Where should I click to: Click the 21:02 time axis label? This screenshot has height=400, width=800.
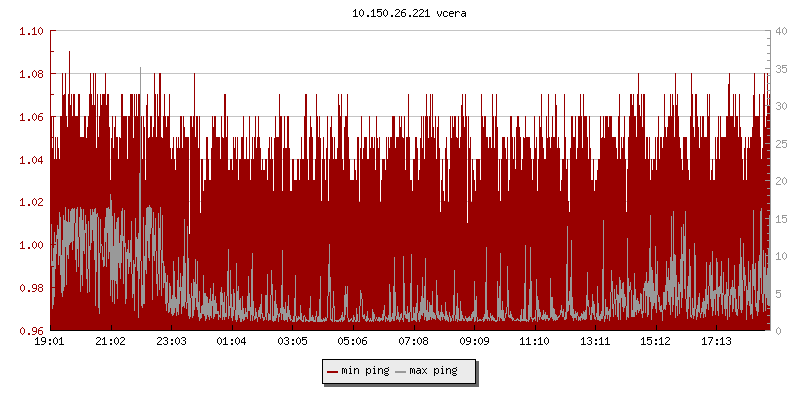110,342
